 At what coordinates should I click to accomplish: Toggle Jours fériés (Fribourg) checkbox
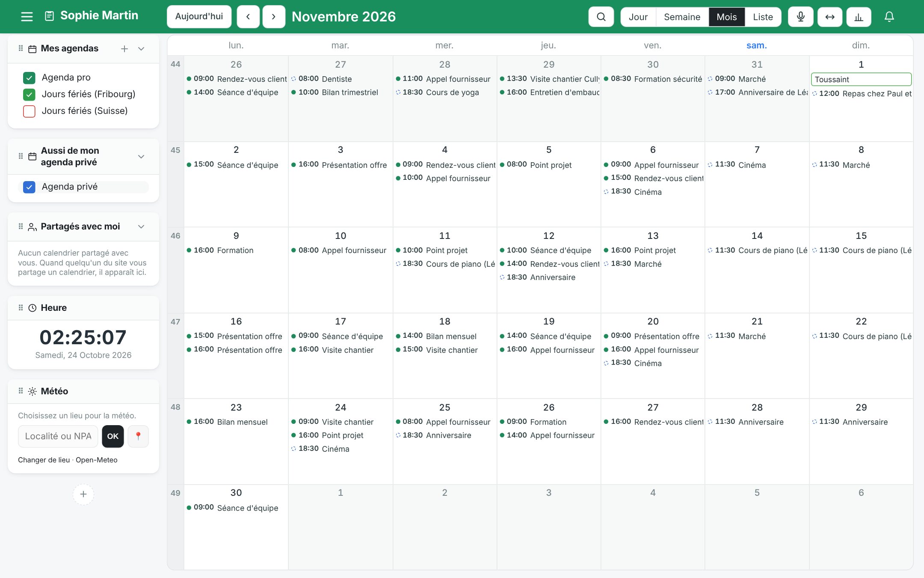pos(29,94)
